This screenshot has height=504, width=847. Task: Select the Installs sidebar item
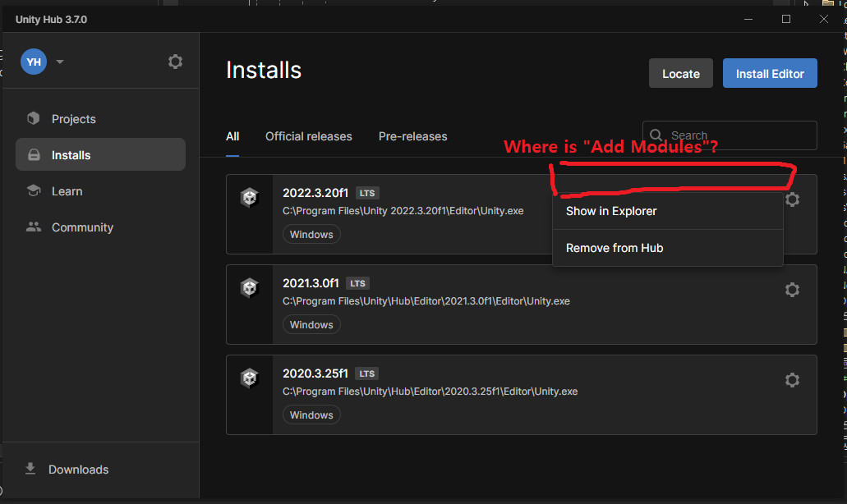click(100, 155)
